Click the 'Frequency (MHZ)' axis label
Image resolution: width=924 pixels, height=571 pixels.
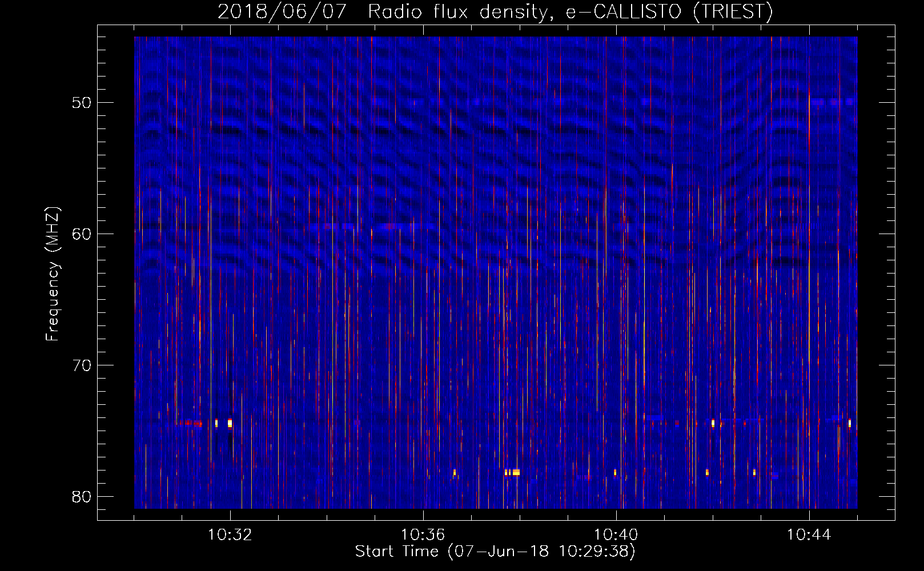pos(53,274)
